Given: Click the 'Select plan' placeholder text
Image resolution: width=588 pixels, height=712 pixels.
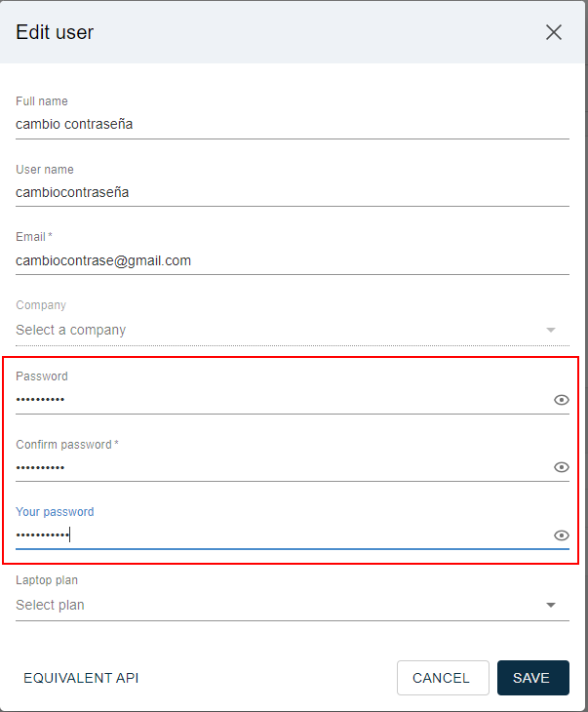Looking at the screenshot, I should [x=50, y=605].
